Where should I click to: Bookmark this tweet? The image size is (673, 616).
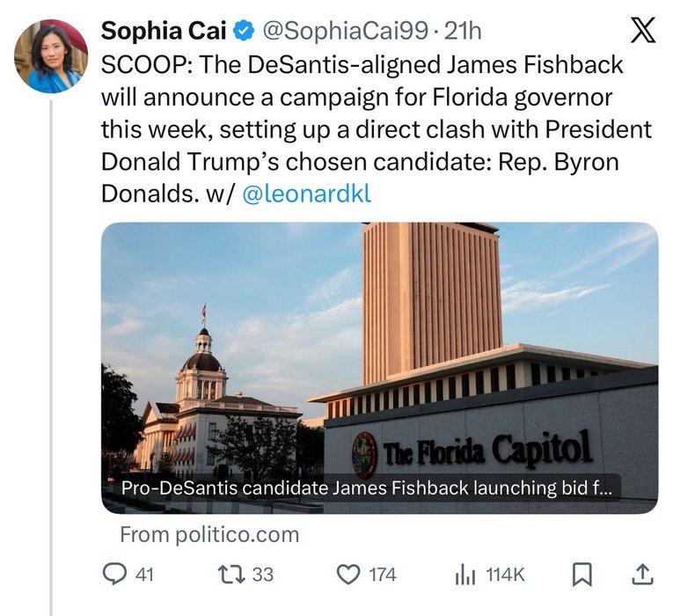click(582, 575)
